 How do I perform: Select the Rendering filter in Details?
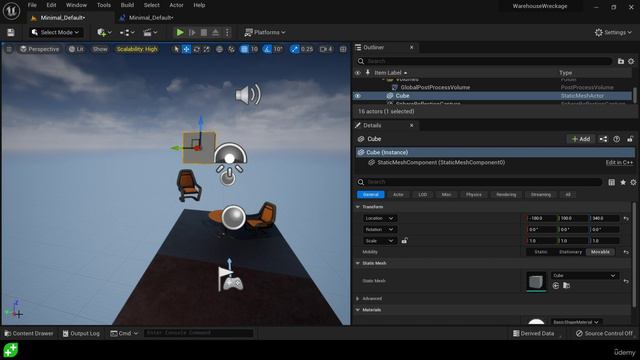[x=506, y=195]
